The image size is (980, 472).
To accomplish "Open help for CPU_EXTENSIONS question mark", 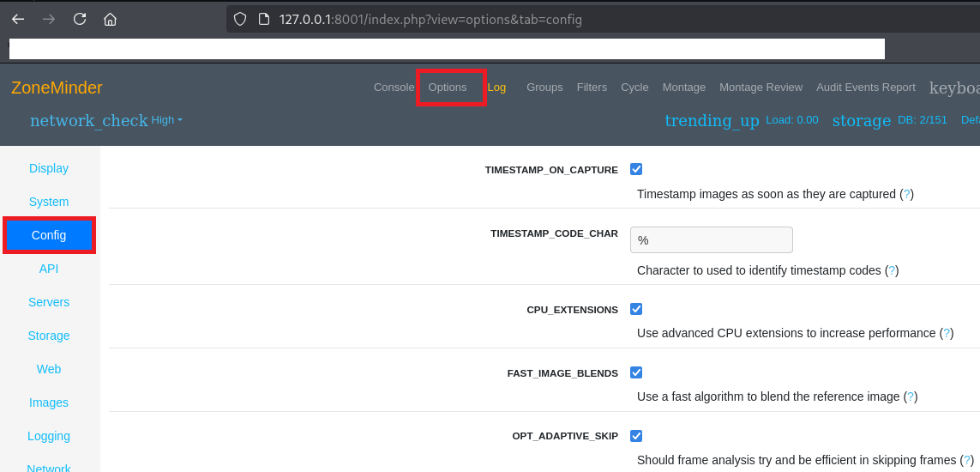I will (x=947, y=334).
